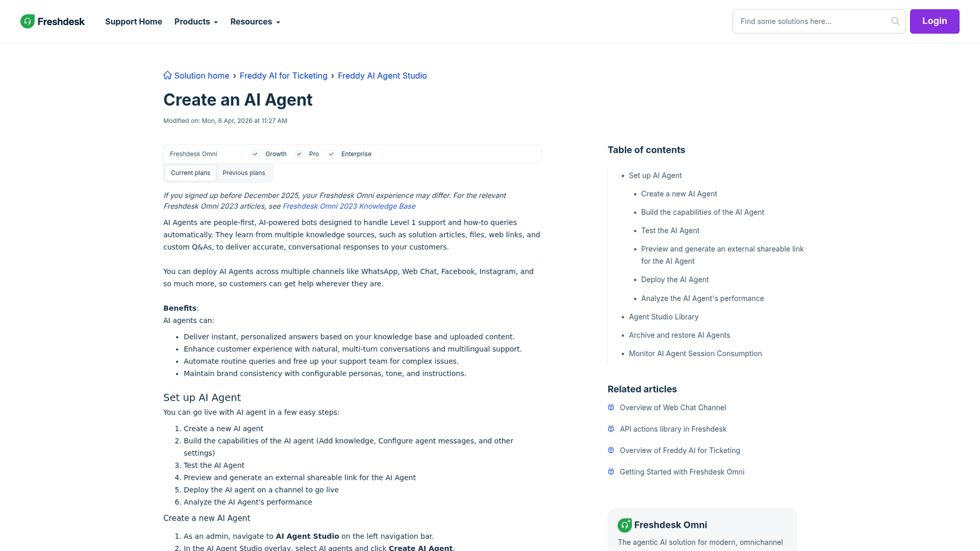Jump to Build the capabilities of the AI Agent

(x=702, y=212)
